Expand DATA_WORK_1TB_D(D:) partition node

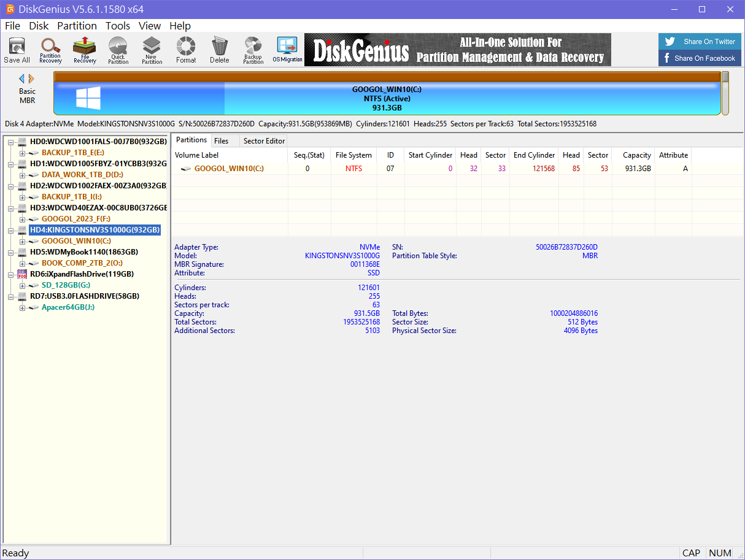pos(23,175)
